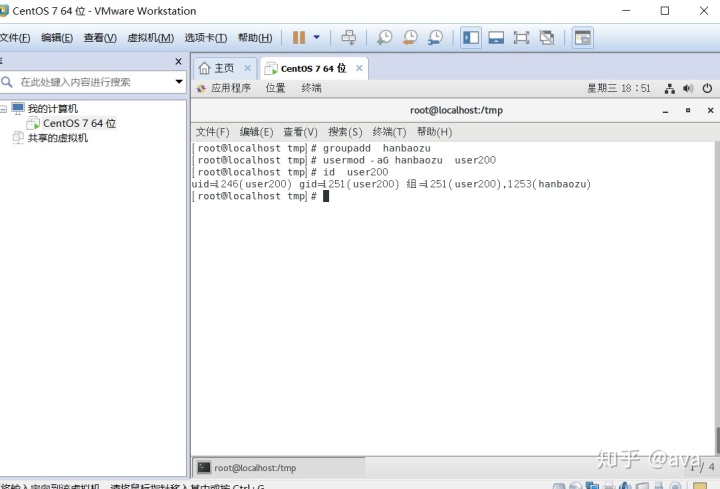Collapse the 我的计算机 tree node

click(x=3, y=109)
